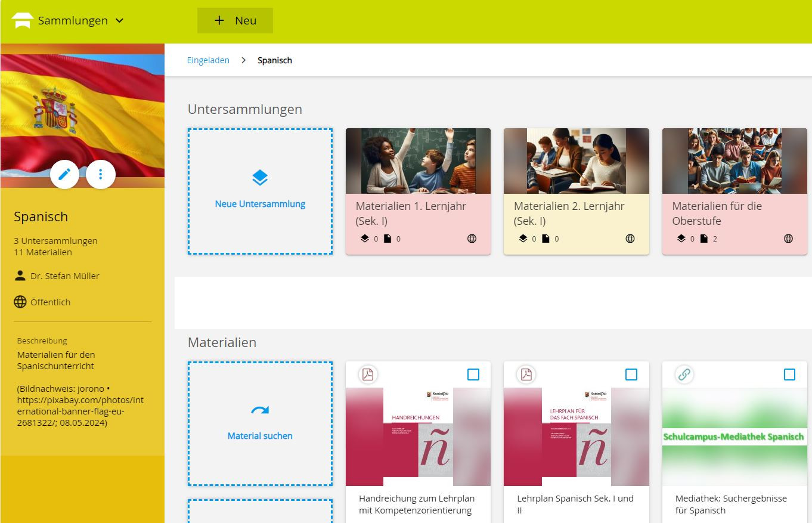Expand the Sammlungen dropdown in the header

tap(119, 20)
